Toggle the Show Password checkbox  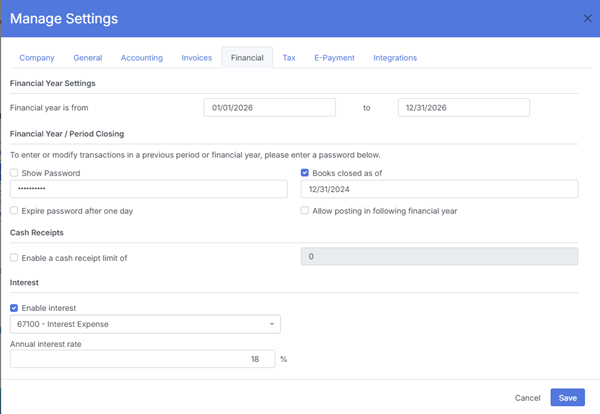(x=14, y=173)
